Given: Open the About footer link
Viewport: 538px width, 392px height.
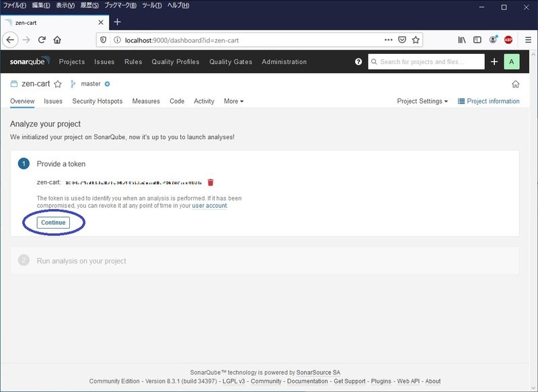Looking at the screenshot, I should coord(433,381).
